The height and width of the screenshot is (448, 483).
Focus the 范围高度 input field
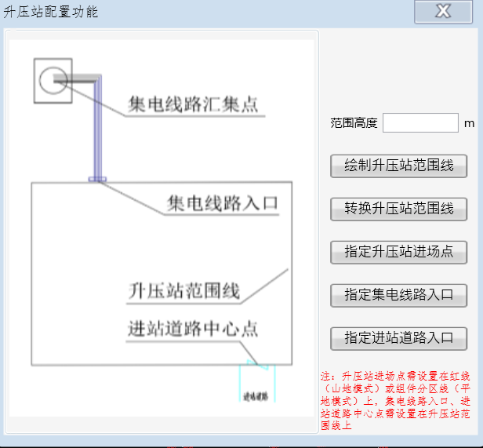[x=420, y=123]
